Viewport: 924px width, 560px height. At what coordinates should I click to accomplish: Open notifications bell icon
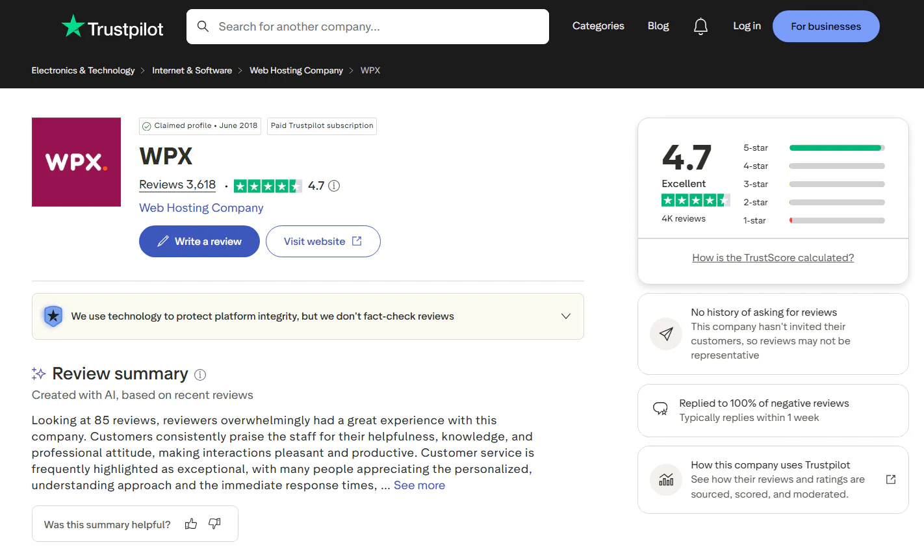pyautogui.click(x=700, y=27)
